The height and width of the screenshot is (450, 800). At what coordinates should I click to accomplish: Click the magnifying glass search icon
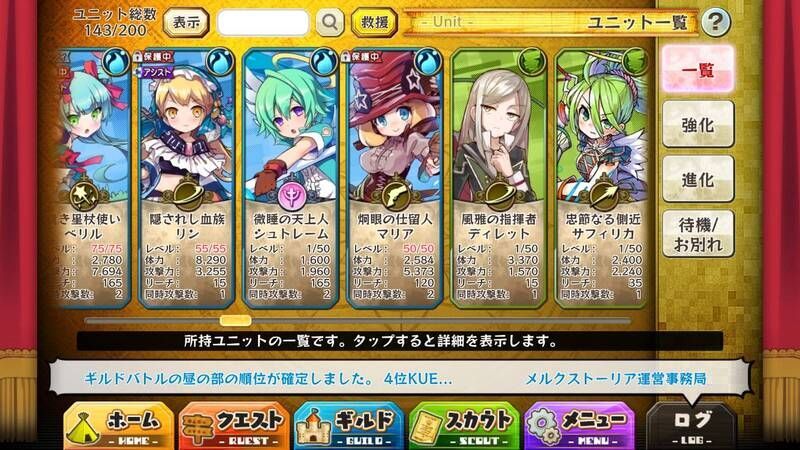[330, 22]
